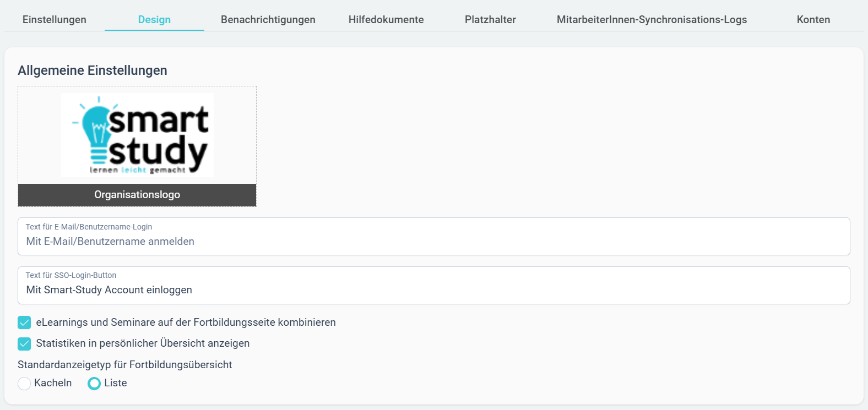This screenshot has width=868, height=410.
Task: Select the Kacheln radio button
Action: [24, 384]
